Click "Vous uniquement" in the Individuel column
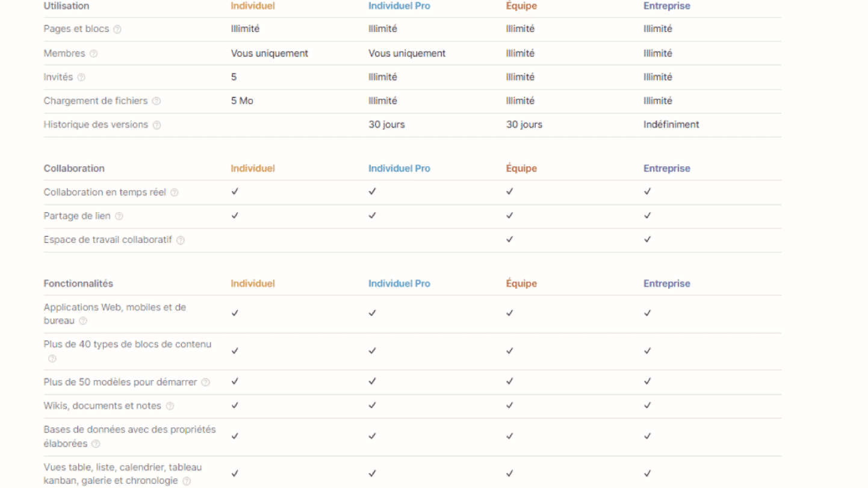This screenshot has height=488, width=868. pyautogui.click(x=270, y=53)
